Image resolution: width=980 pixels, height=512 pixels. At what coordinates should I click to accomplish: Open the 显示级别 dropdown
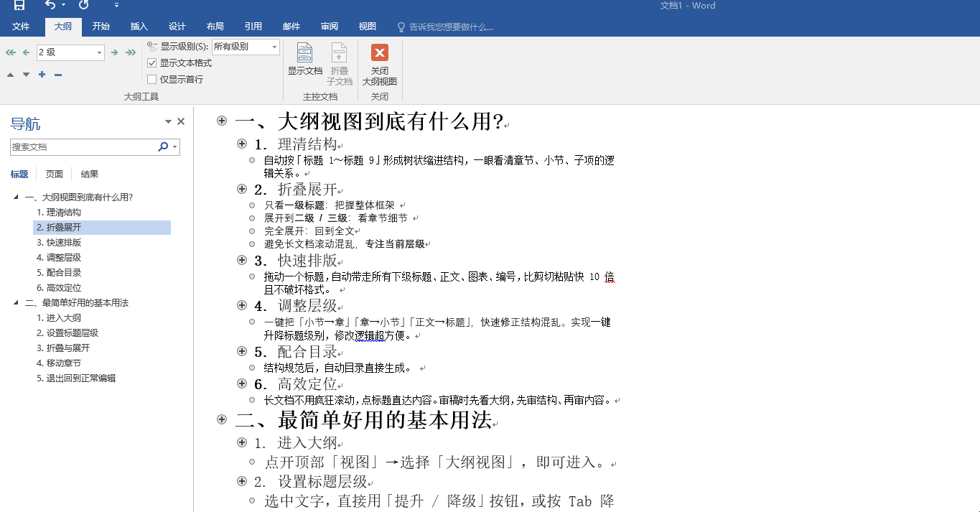[x=274, y=46]
